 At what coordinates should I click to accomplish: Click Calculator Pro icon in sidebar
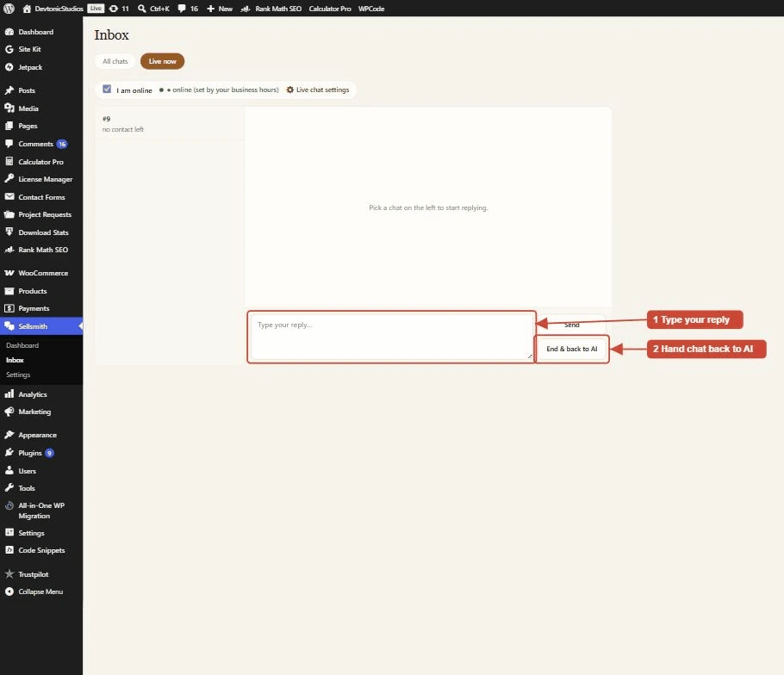pos(9,161)
